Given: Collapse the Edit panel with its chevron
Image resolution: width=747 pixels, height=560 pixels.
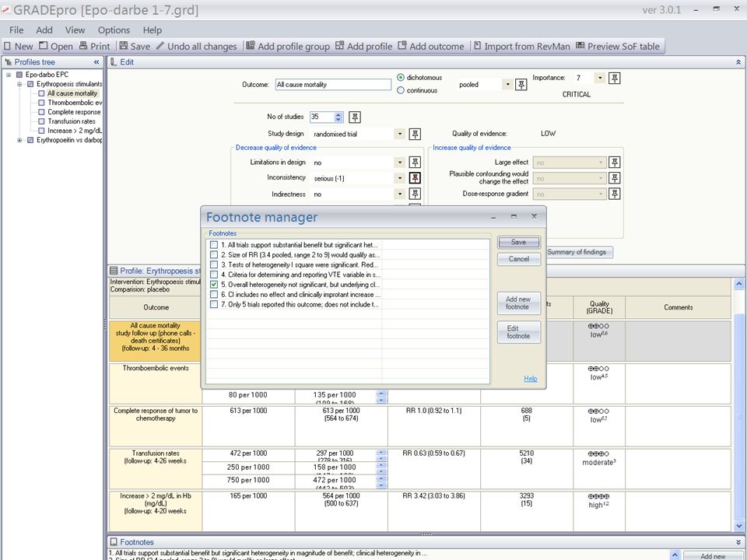Looking at the screenshot, I should (x=738, y=62).
